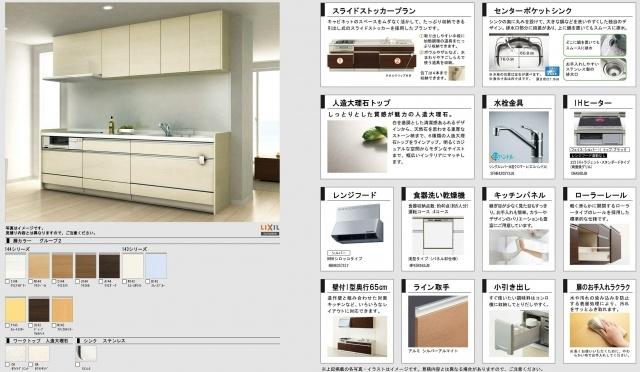Click the ライン取手 heading

(431, 287)
